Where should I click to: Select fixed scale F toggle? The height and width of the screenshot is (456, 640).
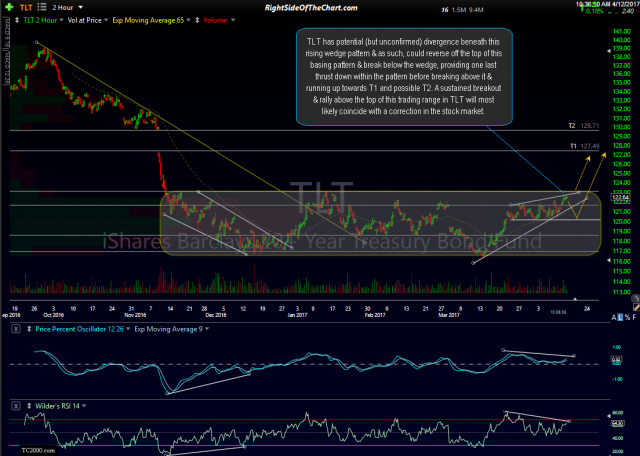(634, 317)
